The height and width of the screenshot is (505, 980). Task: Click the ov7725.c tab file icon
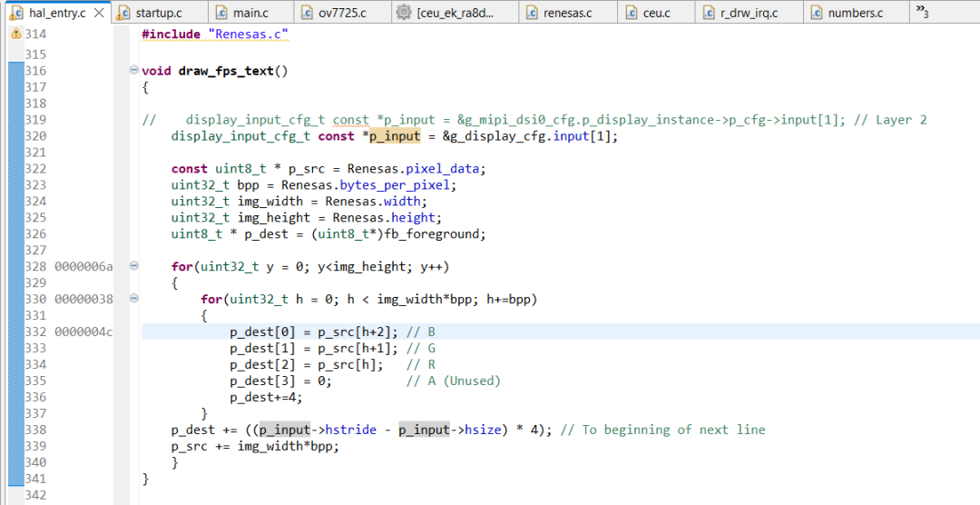click(307, 13)
